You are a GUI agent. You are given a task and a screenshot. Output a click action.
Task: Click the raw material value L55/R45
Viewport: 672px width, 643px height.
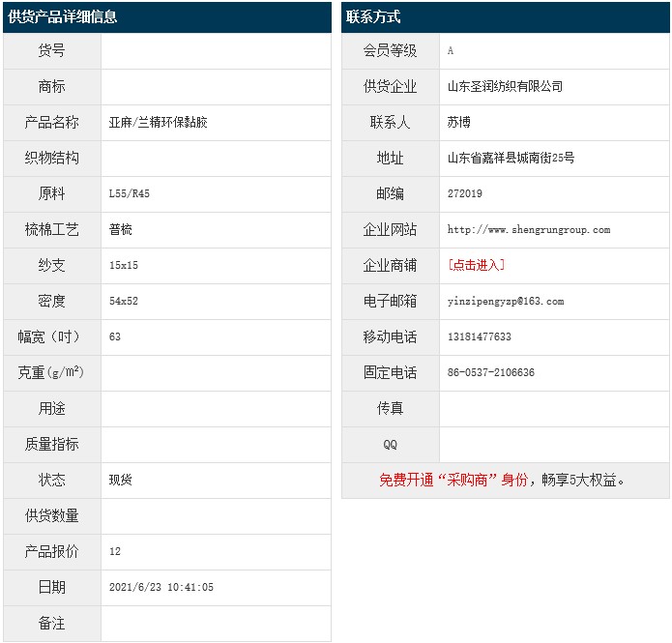(x=130, y=194)
